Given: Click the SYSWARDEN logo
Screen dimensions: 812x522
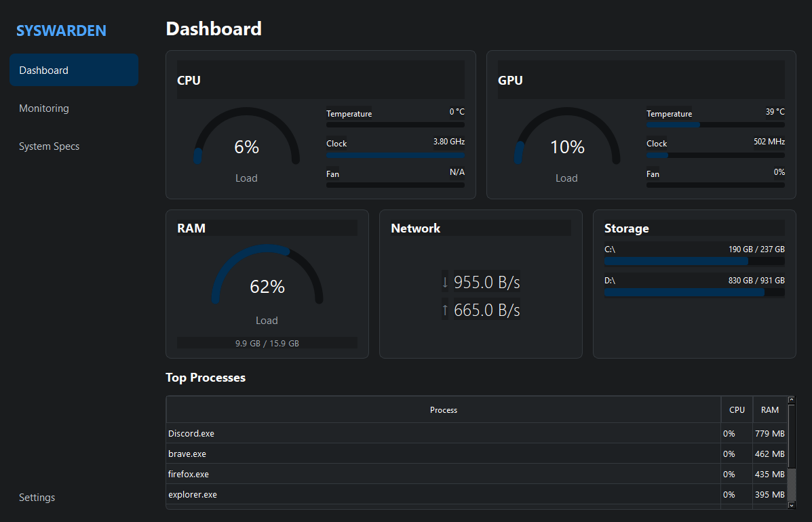Looking at the screenshot, I should [61, 31].
